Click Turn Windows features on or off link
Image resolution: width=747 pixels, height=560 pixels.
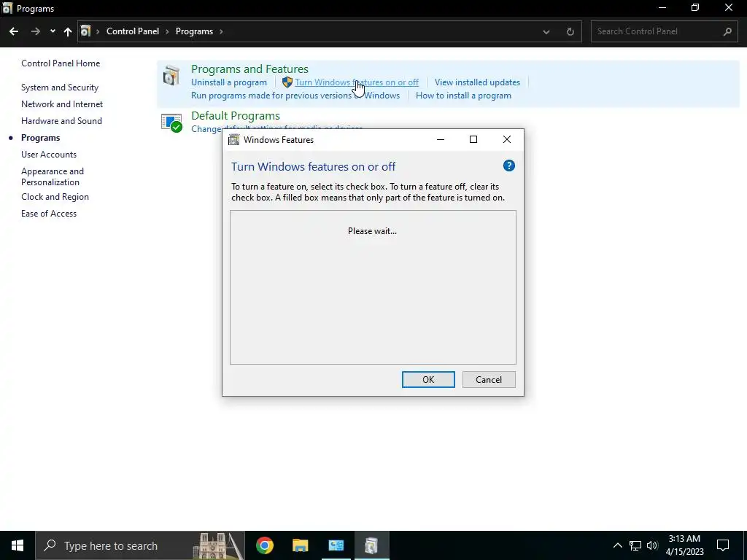point(356,82)
